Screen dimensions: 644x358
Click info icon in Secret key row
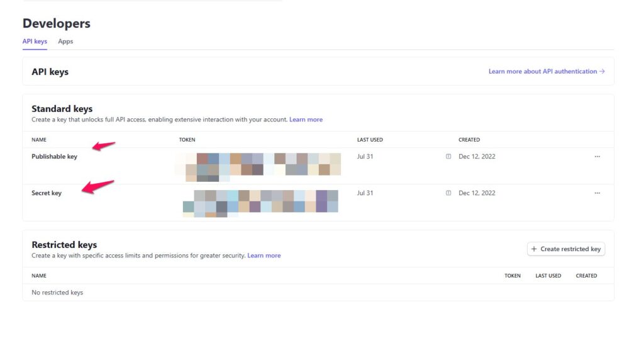448,193
